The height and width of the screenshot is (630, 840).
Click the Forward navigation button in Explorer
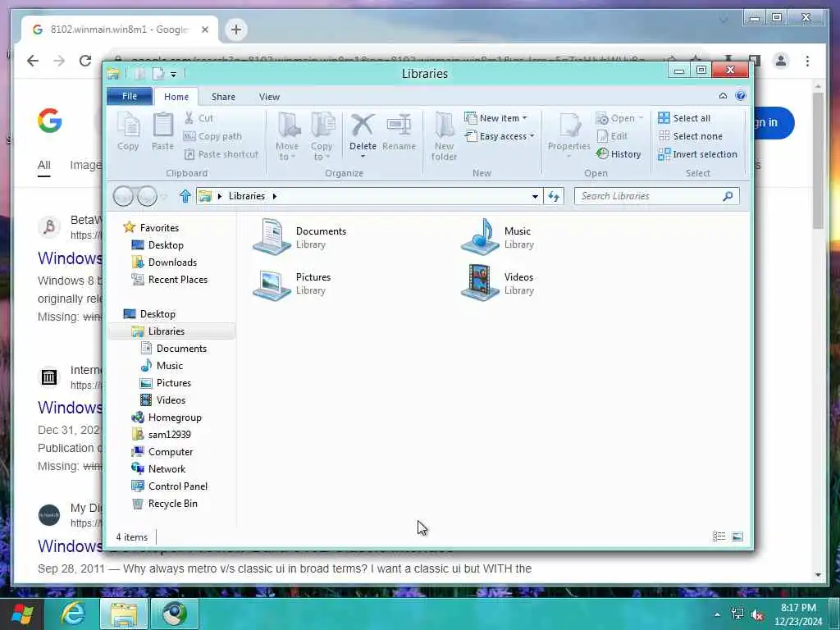click(148, 196)
